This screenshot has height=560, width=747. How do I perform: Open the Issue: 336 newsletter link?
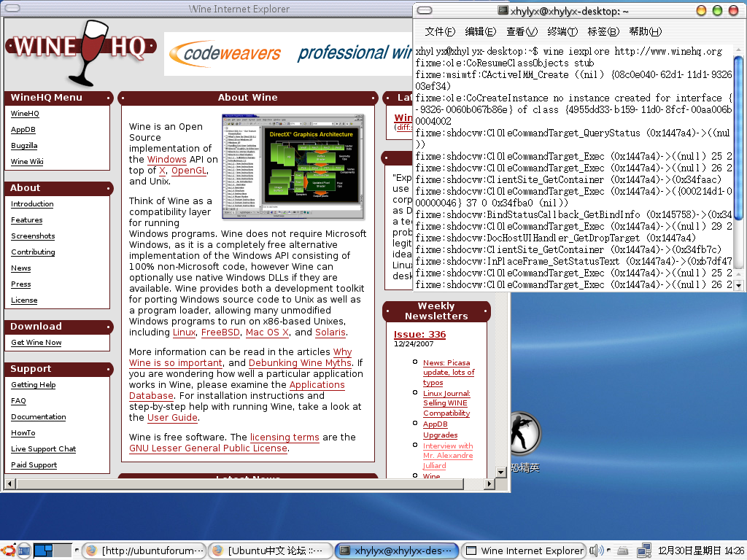click(x=419, y=334)
